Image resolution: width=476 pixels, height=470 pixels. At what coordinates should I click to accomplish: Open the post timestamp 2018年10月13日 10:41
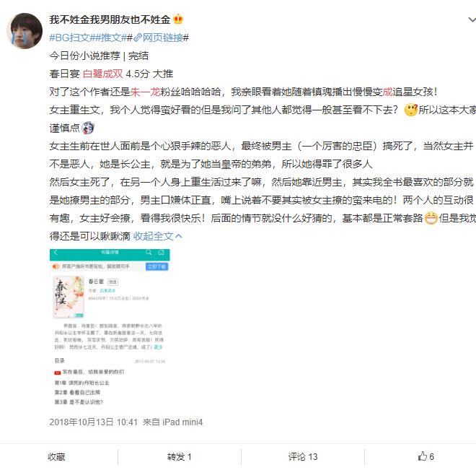[x=94, y=422]
